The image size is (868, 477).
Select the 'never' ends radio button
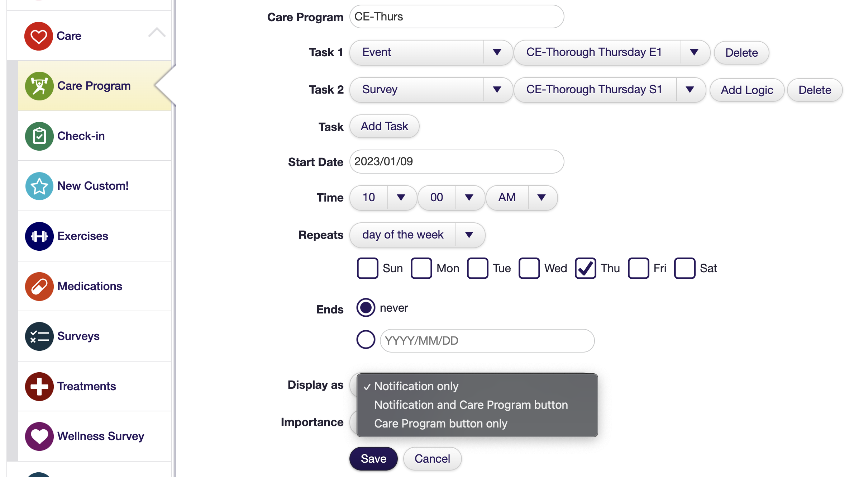pos(365,307)
